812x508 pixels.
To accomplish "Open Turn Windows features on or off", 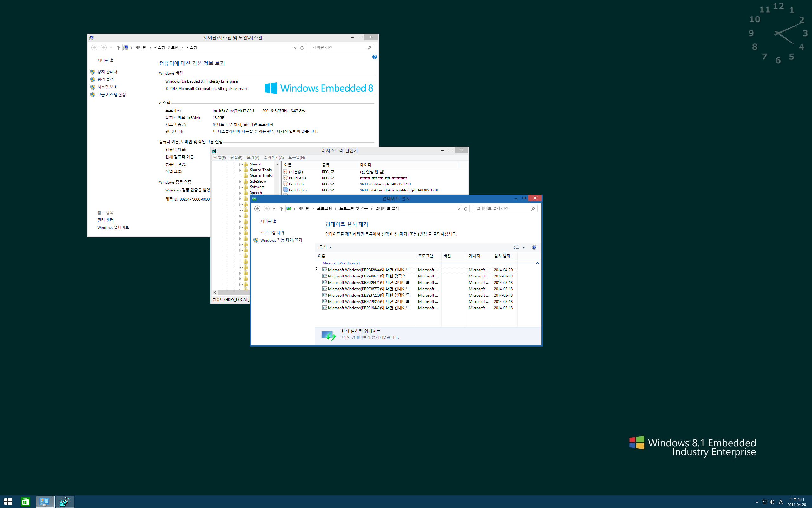I will pos(281,240).
